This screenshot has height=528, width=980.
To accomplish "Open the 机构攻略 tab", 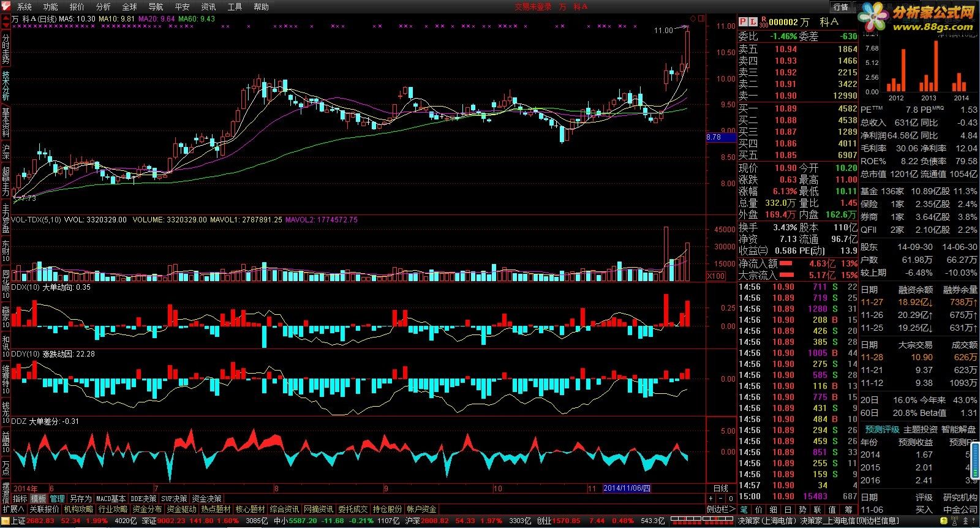I will [x=79, y=510].
